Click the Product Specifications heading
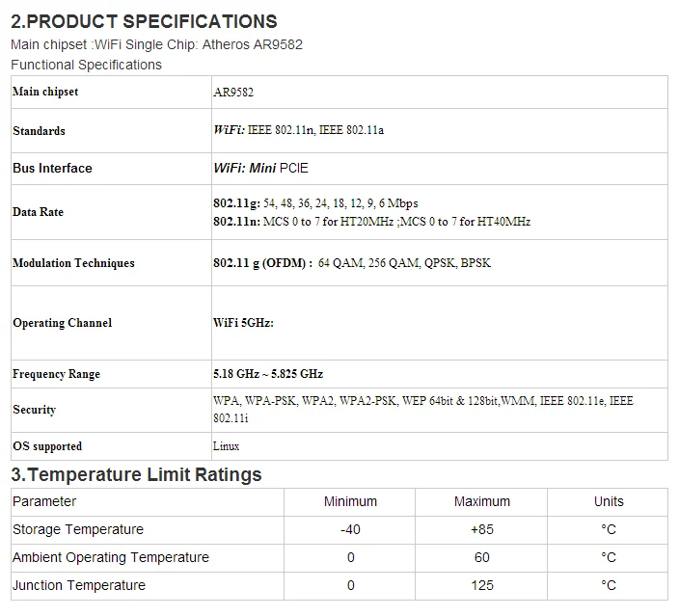The image size is (679, 616). pyautogui.click(x=144, y=21)
